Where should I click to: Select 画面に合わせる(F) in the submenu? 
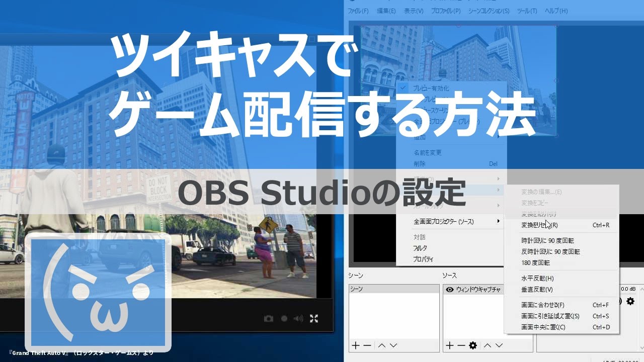click(562, 305)
